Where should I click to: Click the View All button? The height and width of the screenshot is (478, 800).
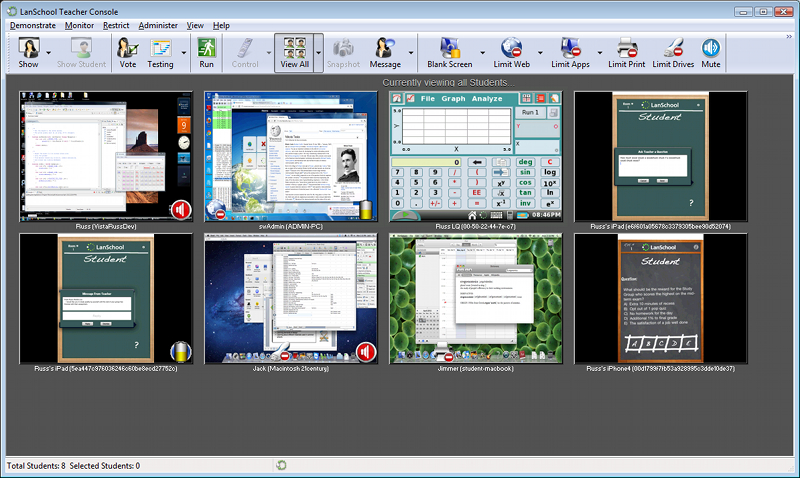pos(294,53)
